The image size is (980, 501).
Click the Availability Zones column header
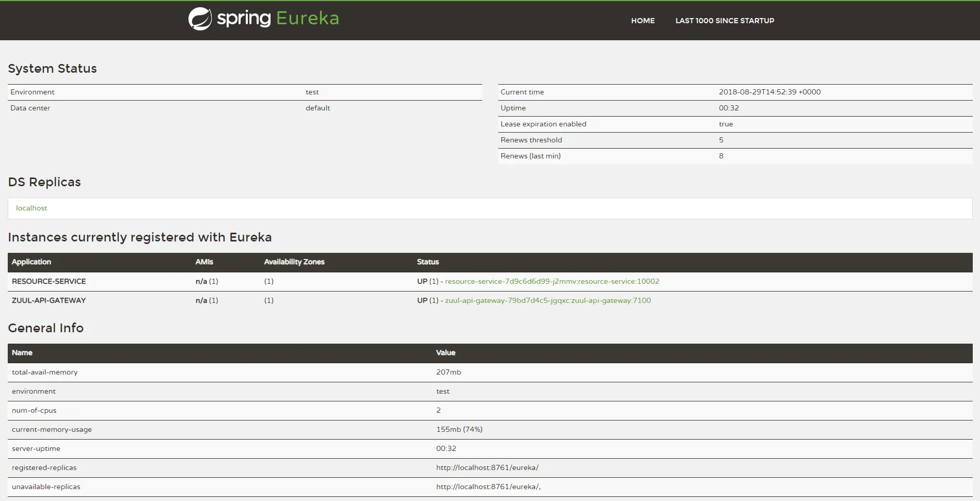294,262
